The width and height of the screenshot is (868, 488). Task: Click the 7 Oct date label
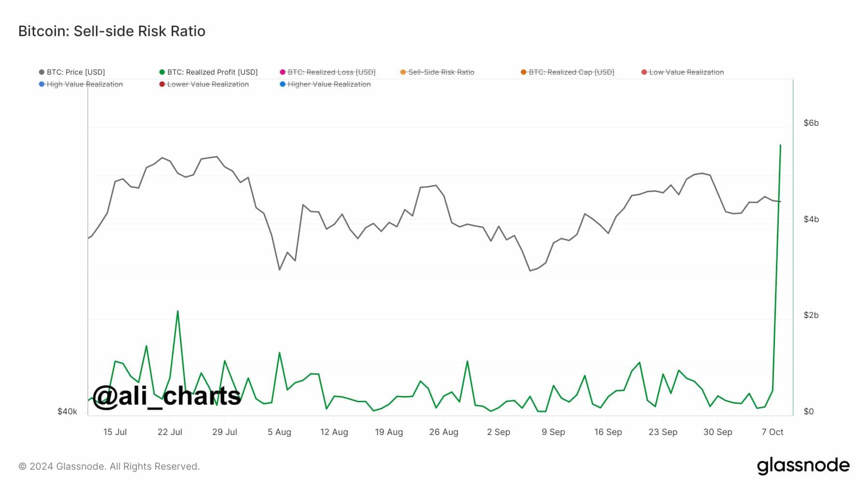tap(773, 432)
